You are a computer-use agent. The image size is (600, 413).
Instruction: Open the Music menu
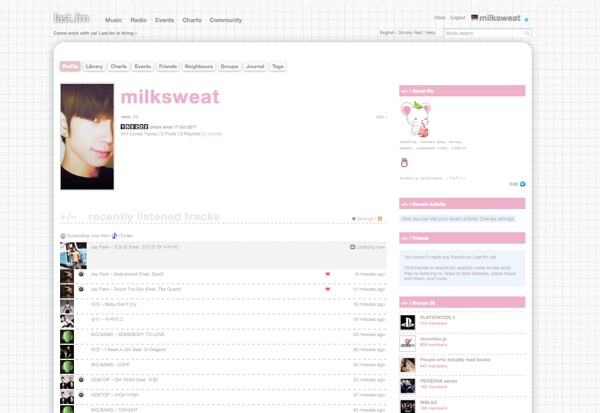tap(113, 20)
